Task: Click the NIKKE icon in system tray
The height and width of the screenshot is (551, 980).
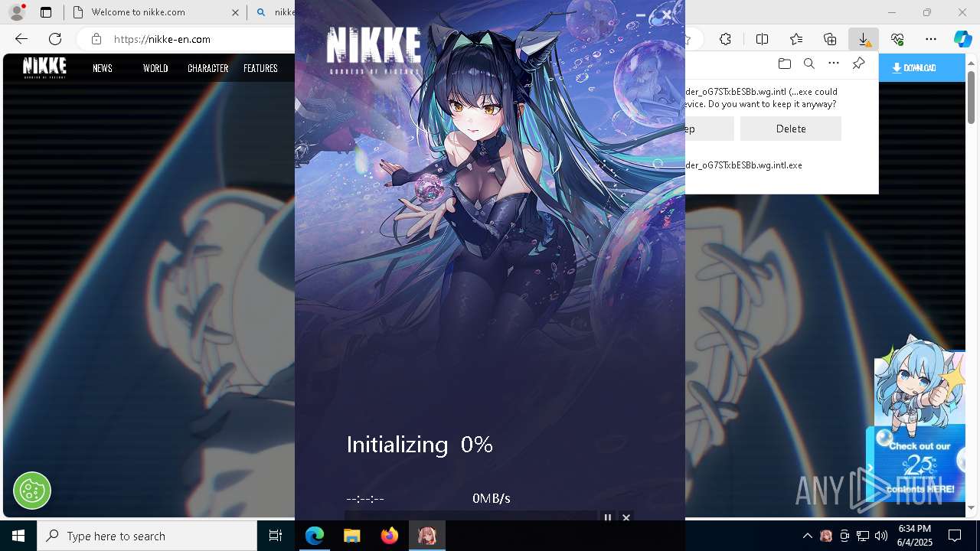Action: click(x=825, y=536)
